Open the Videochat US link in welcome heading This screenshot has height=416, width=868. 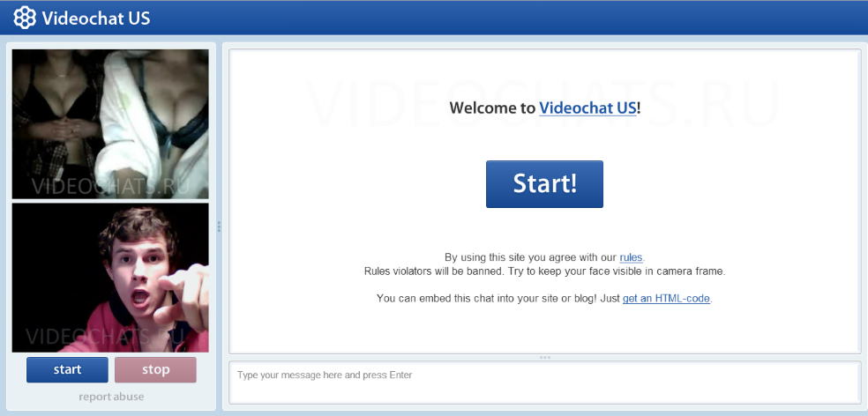point(587,108)
